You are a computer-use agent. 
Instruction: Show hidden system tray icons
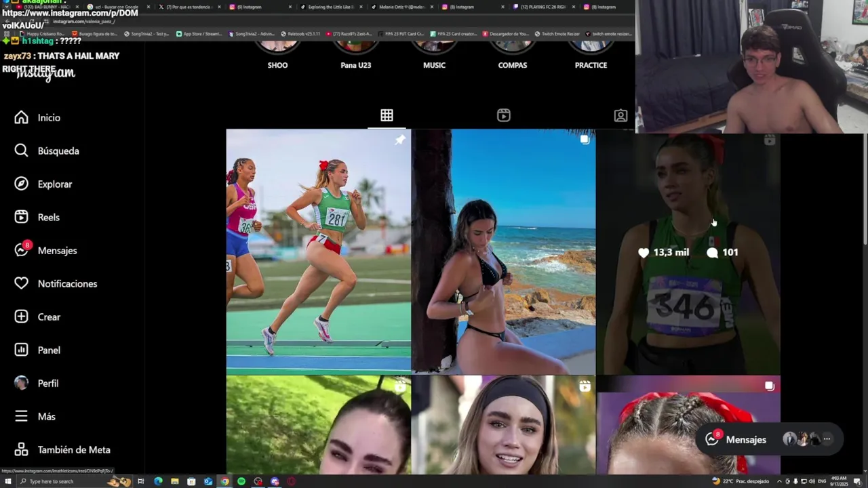(779, 481)
